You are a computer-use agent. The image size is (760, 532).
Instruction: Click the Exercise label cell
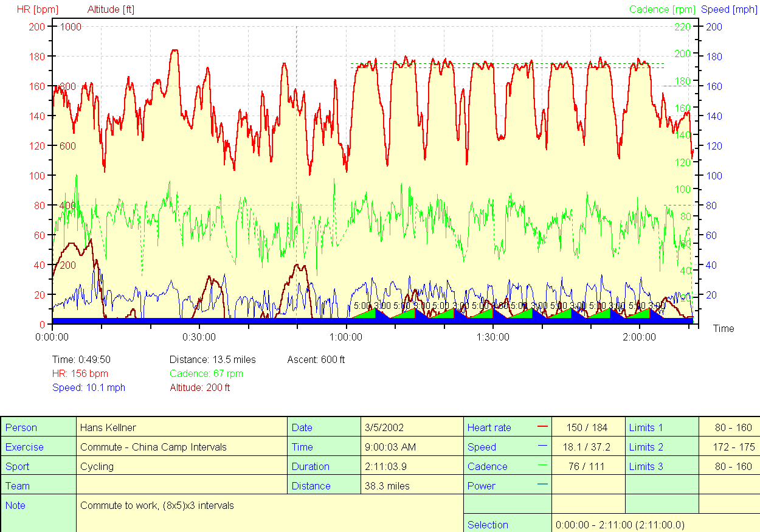coord(38,447)
